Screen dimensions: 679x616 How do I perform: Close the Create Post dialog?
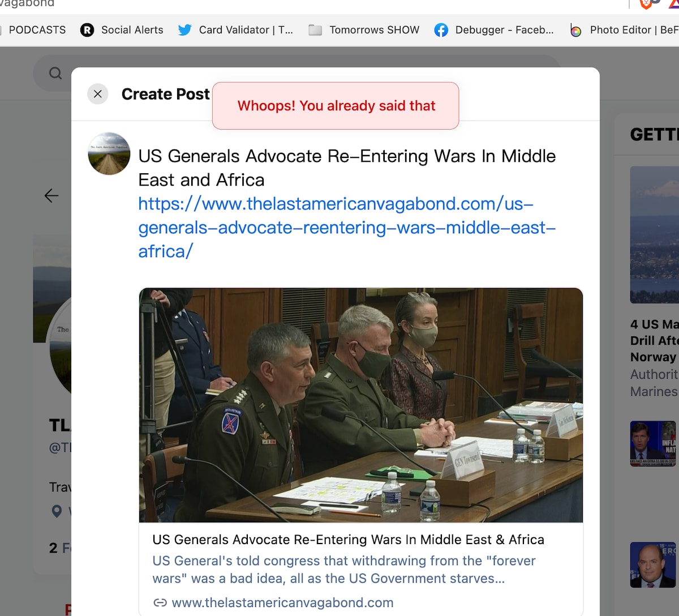[x=97, y=94]
